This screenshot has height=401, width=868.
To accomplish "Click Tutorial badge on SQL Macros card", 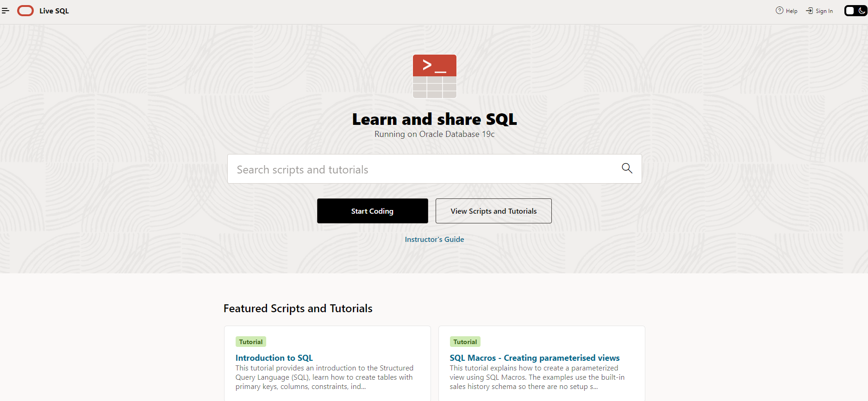I will [x=465, y=342].
